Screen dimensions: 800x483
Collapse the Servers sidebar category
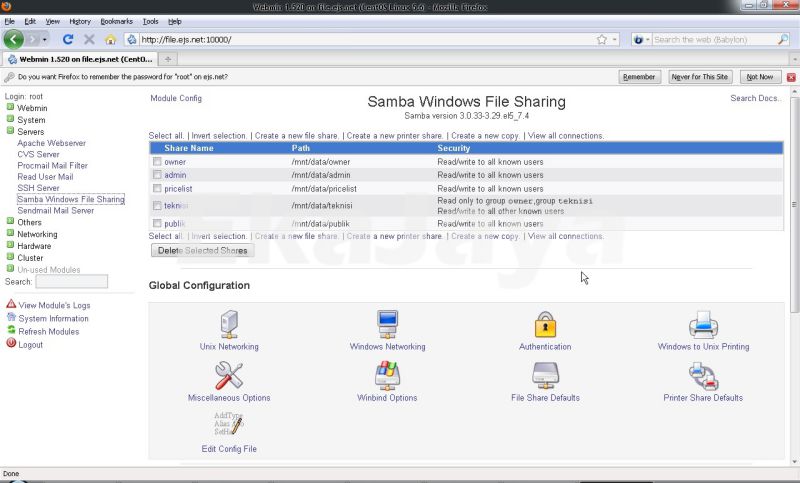11,132
